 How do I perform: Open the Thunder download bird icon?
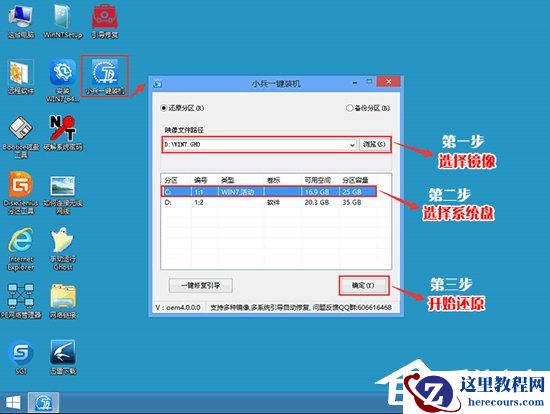63,357
